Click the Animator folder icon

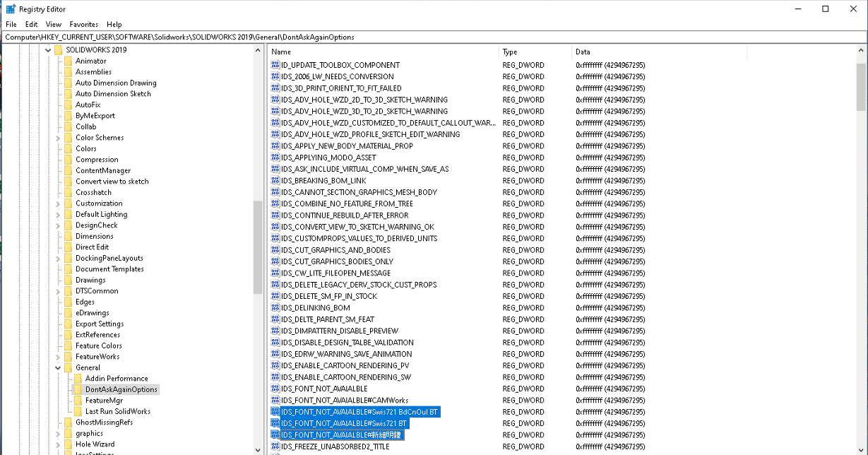[x=69, y=61]
